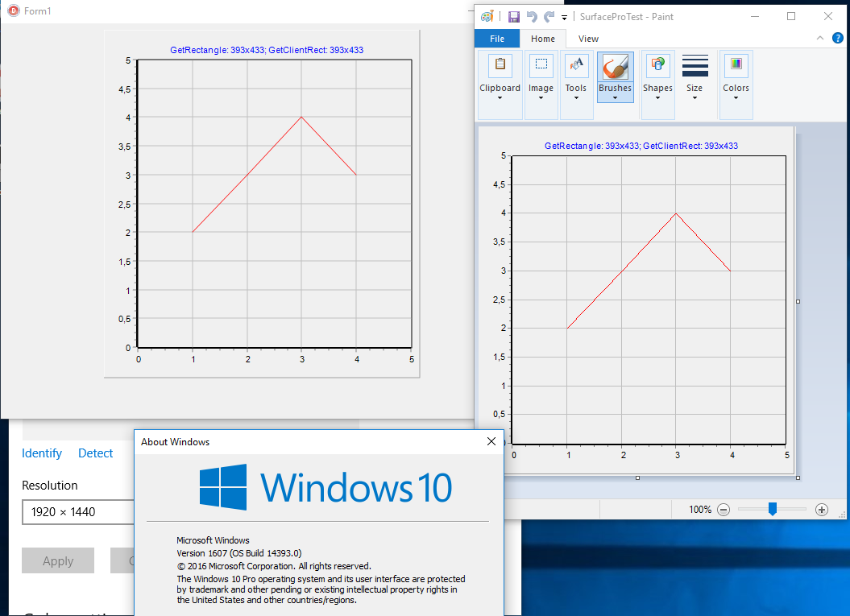Select the Brushes tool icon
This screenshot has width=850, height=616.
pyautogui.click(x=616, y=67)
